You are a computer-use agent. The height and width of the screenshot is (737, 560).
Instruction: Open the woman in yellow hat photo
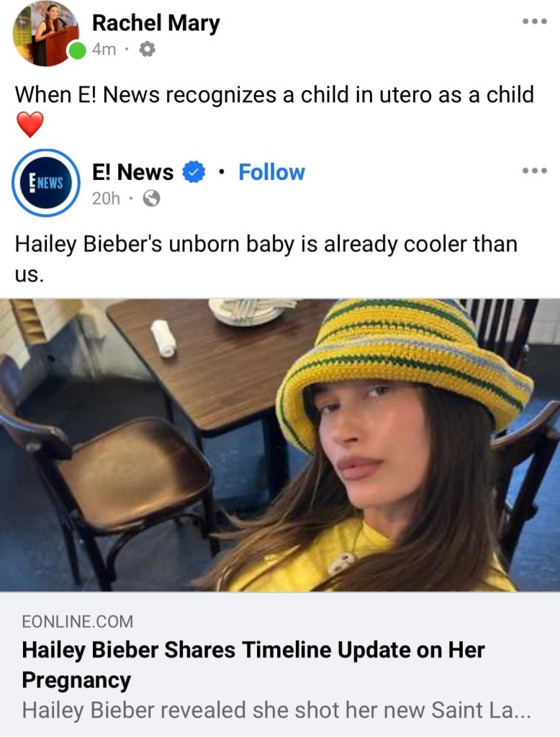click(x=280, y=445)
